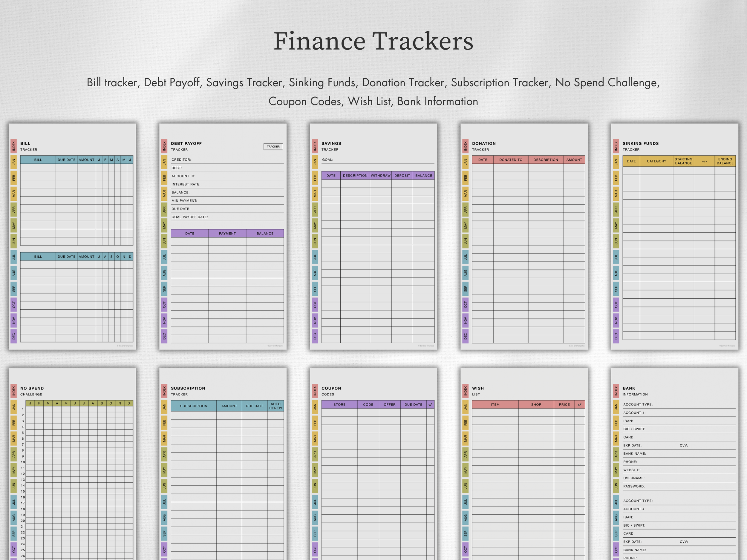Open the INDEX tab on the Donation Tracker page
The height and width of the screenshot is (560, 747).
(x=465, y=146)
